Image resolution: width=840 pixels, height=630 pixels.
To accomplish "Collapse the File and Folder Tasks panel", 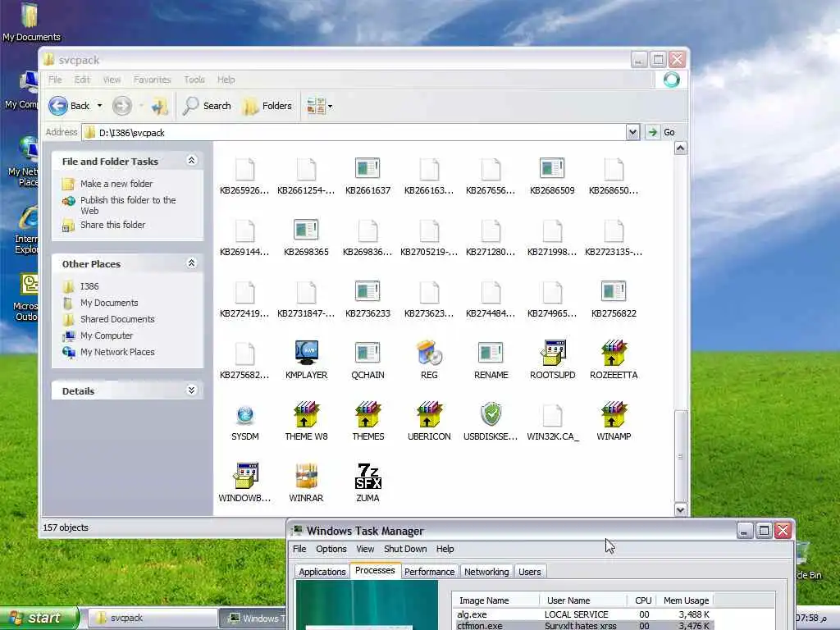I will point(191,160).
